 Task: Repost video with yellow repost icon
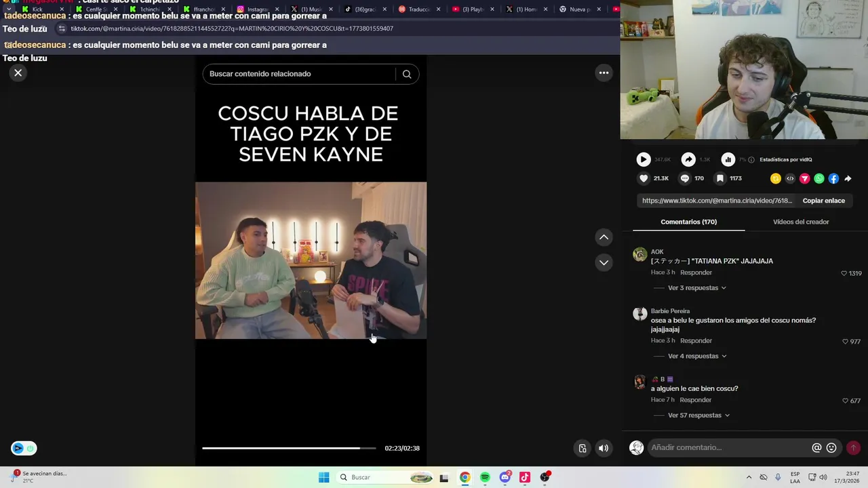(x=776, y=179)
